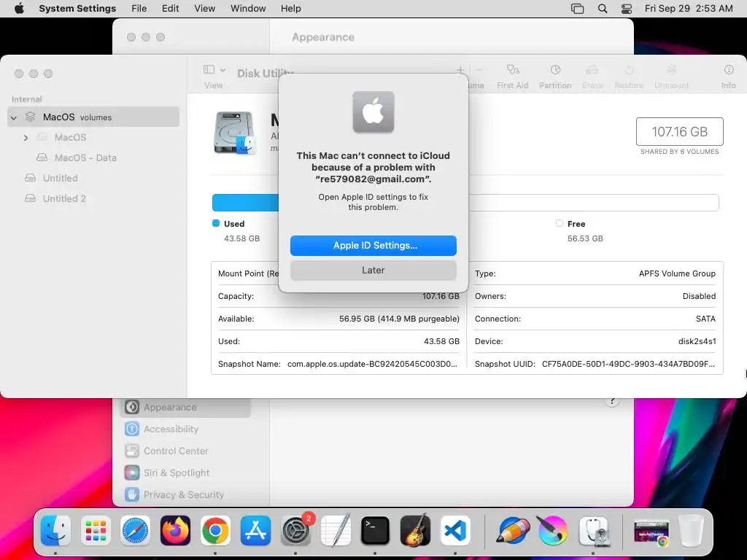Open the Window menu
Viewport: 747px width, 560px height.
[x=248, y=9]
